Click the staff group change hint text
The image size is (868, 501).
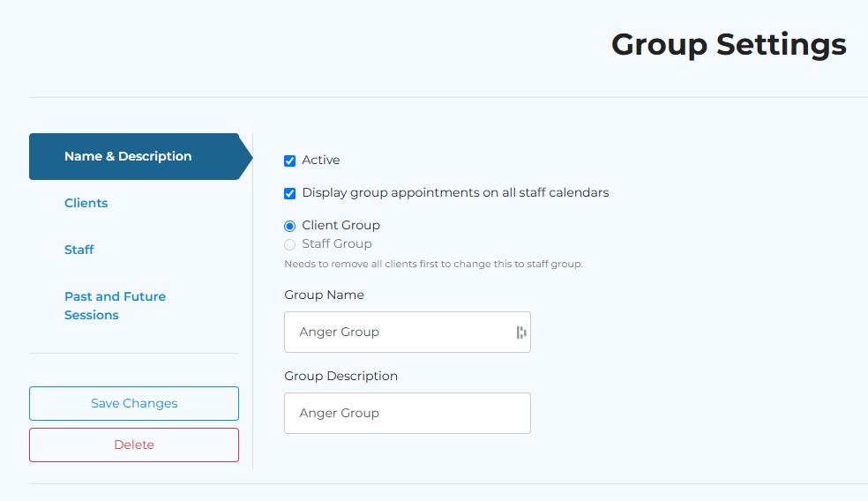(433, 264)
